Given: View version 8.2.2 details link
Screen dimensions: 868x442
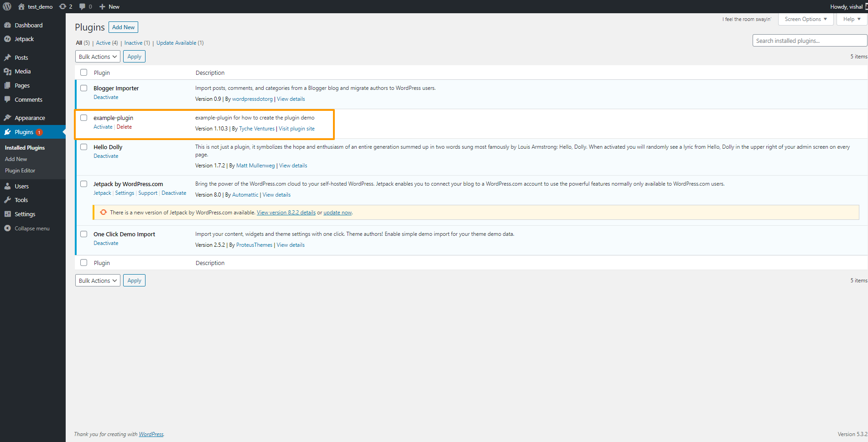Looking at the screenshot, I should pos(286,213).
